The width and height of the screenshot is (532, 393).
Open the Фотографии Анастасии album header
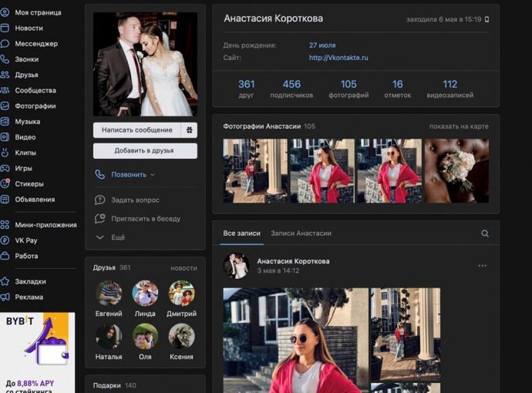click(x=269, y=126)
